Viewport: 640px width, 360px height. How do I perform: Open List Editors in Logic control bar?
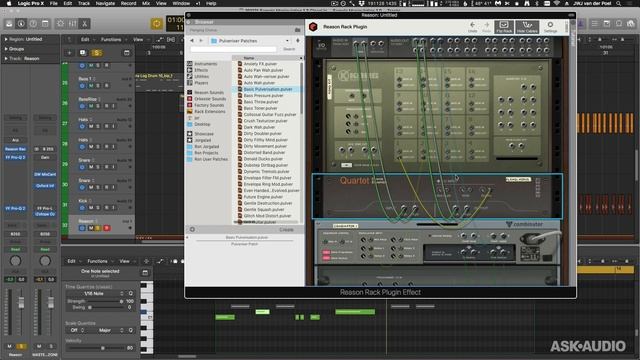595,24
